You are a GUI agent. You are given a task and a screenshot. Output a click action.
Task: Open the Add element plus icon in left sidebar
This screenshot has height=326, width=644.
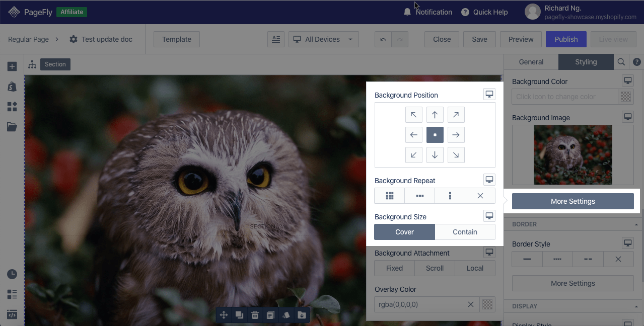[12, 66]
